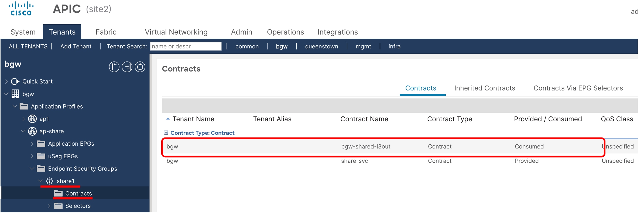This screenshot has width=644, height=214.
Task: Click the ap-share application profile icon
Action: [x=32, y=131]
